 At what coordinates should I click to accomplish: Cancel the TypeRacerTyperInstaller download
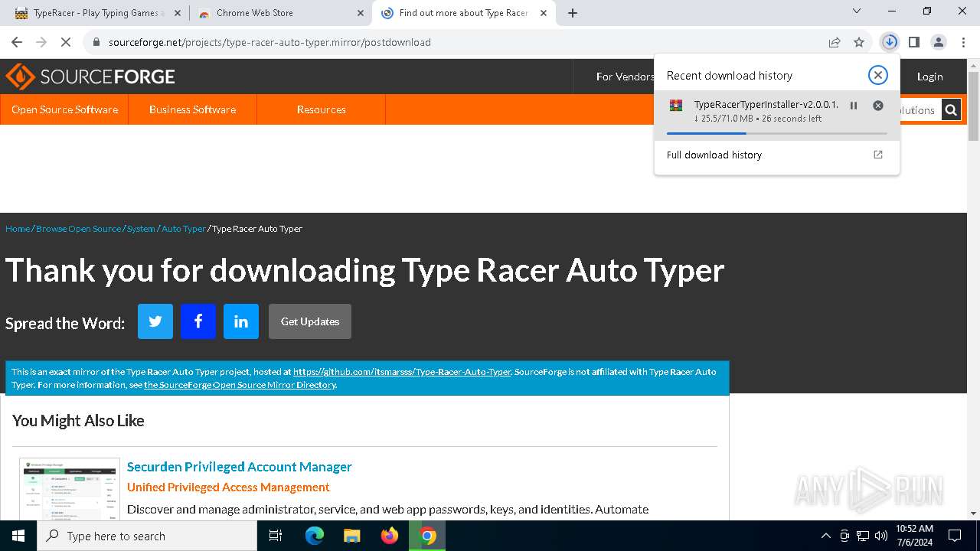(878, 106)
